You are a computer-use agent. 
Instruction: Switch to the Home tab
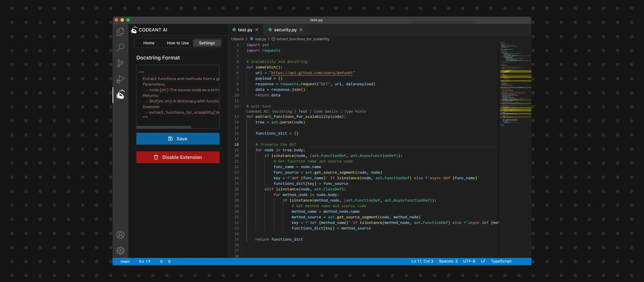[149, 43]
